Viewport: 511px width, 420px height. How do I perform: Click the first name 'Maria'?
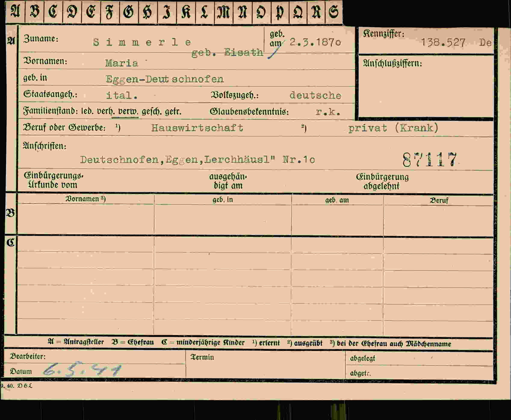tap(122, 63)
